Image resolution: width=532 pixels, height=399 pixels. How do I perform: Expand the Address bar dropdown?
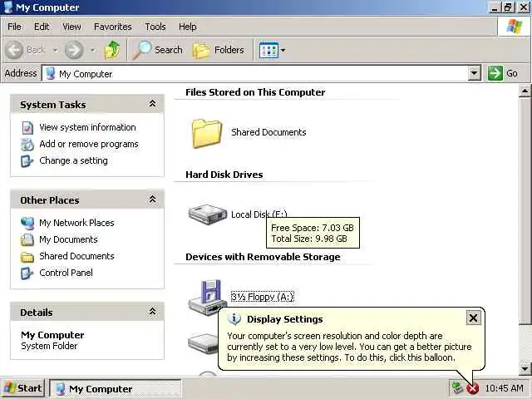point(474,73)
